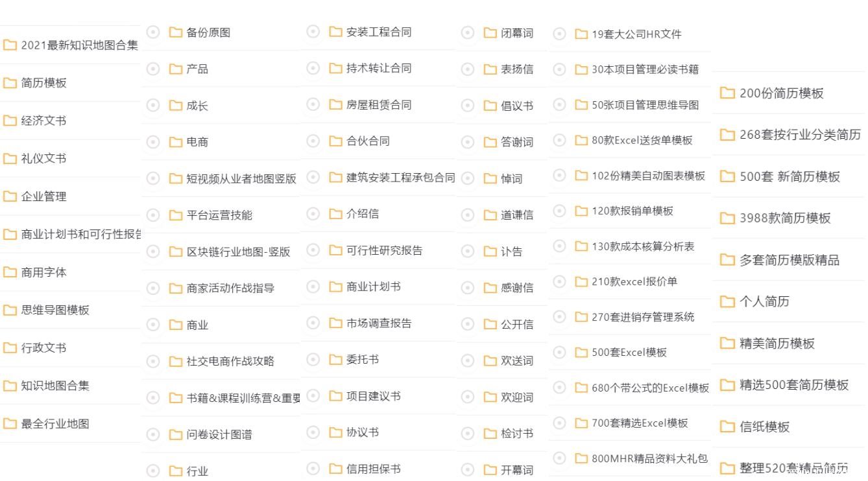Image resolution: width=868 pixels, height=481 pixels.
Task: Click the folder icon beside 500套Excel模板
Action: pyautogui.click(x=581, y=353)
